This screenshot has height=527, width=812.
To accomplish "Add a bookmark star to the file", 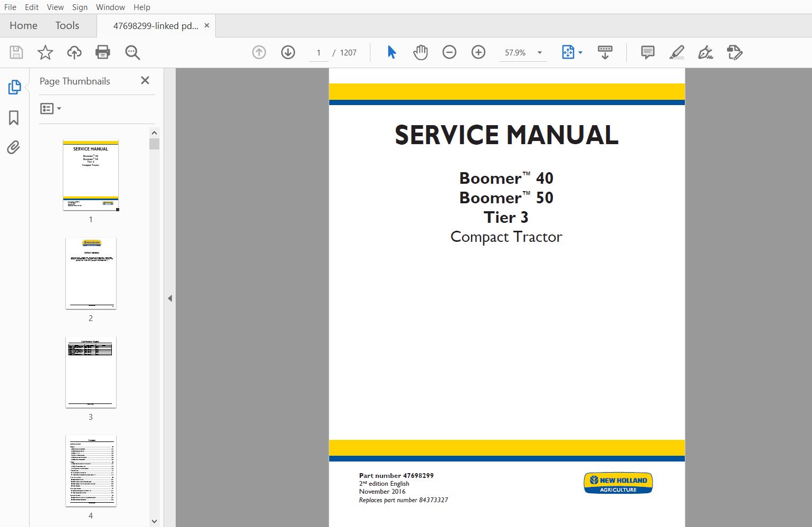I will pyautogui.click(x=45, y=52).
